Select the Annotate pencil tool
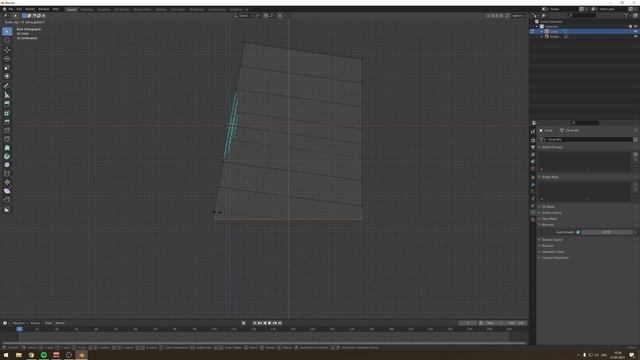The height and width of the screenshot is (360, 640). pos(7,86)
